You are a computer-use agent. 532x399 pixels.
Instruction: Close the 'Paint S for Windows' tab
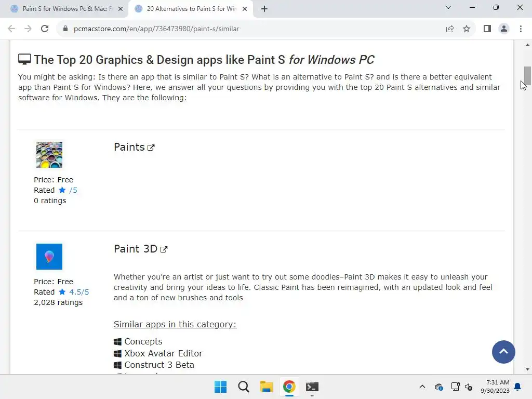click(x=121, y=9)
